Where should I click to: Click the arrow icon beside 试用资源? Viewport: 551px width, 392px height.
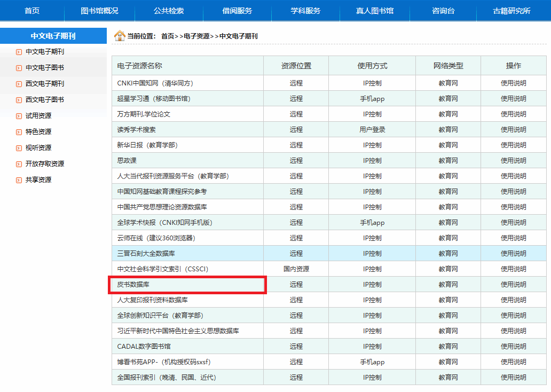tap(19, 116)
